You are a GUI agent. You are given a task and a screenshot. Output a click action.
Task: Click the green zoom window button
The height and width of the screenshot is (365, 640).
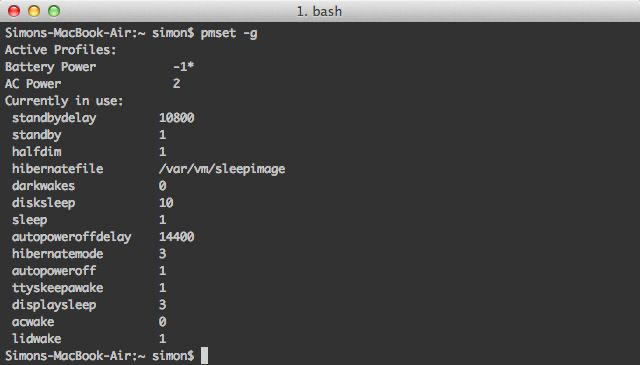(x=54, y=11)
